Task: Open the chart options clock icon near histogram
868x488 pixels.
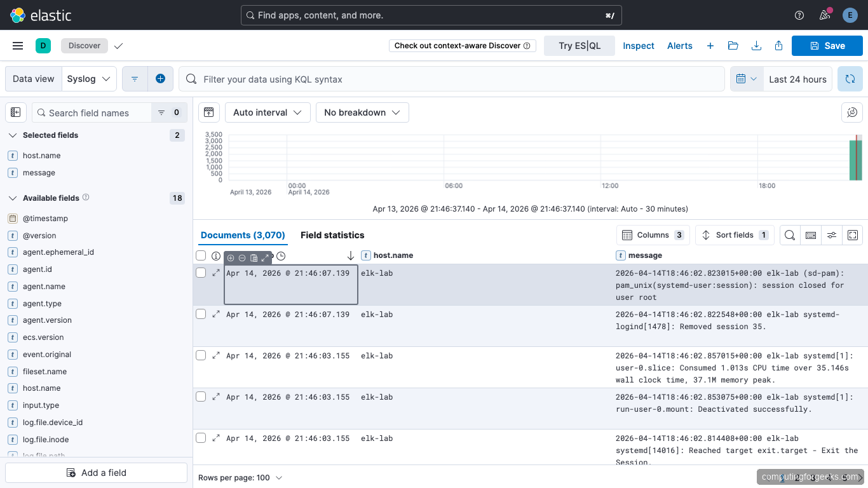Action: pos(280,255)
